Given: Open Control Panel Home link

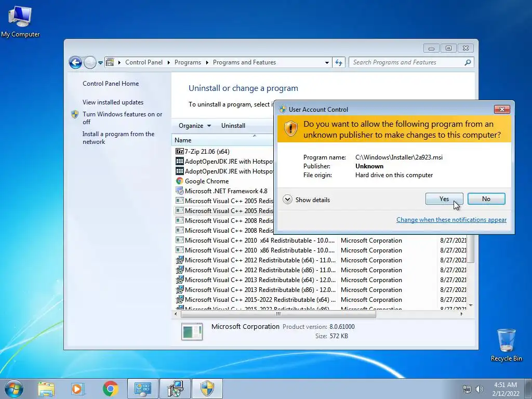Looking at the screenshot, I should (x=111, y=84).
